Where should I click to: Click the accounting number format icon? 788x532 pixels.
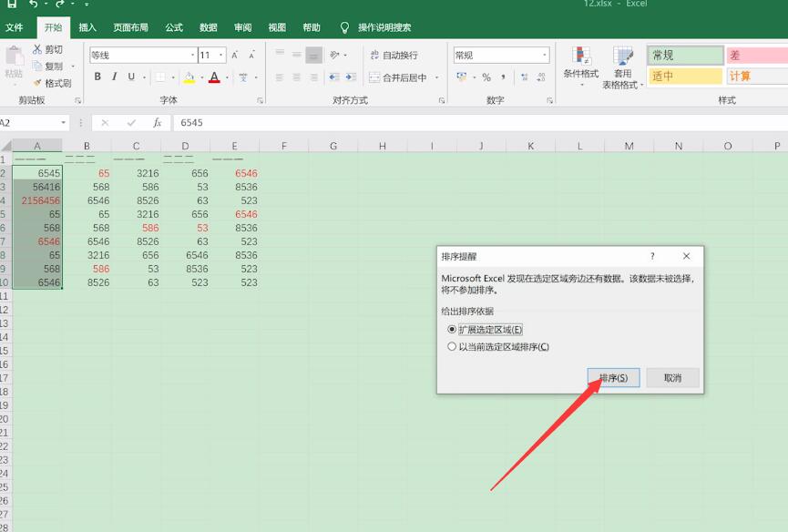pos(461,77)
